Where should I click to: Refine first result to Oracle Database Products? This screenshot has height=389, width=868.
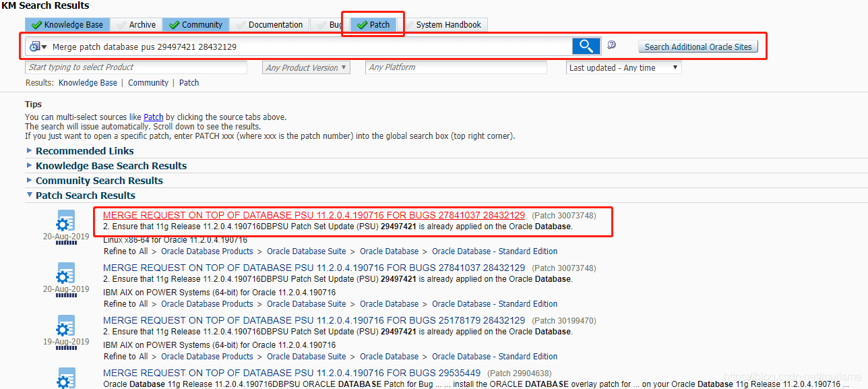click(208, 251)
